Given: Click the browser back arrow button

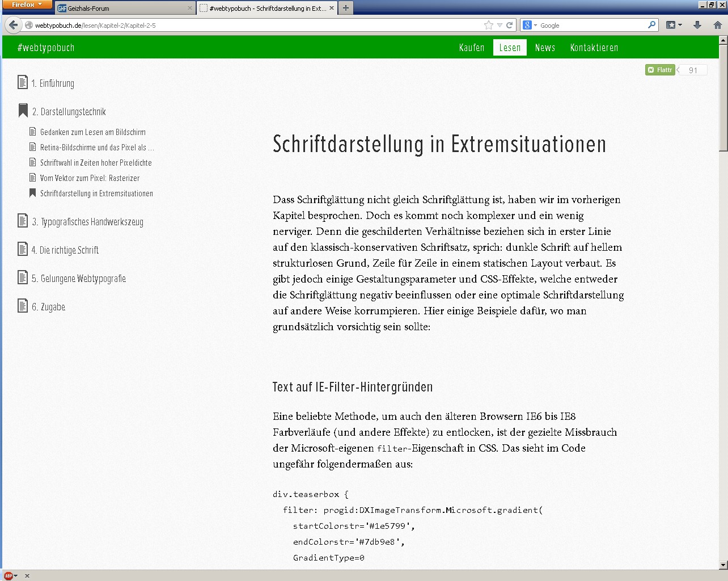Looking at the screenshot, I should [x=13, y=25].
